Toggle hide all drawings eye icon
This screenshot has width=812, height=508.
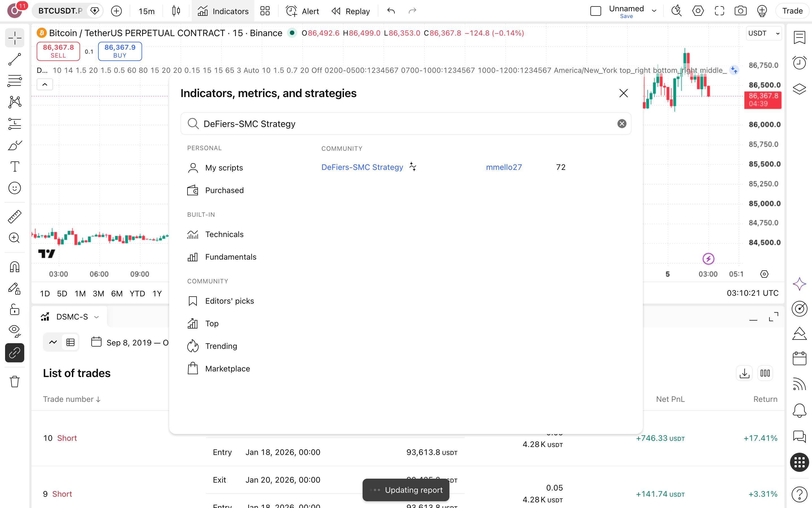click(x=14, y=331)
